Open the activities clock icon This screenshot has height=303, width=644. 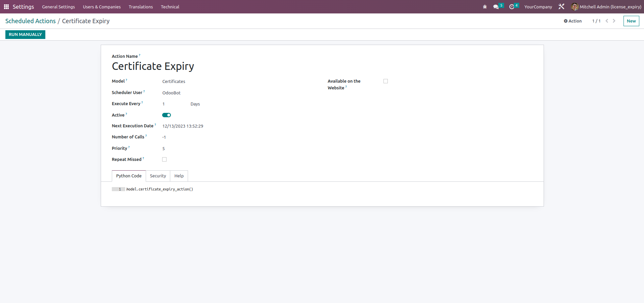[512, 7]
